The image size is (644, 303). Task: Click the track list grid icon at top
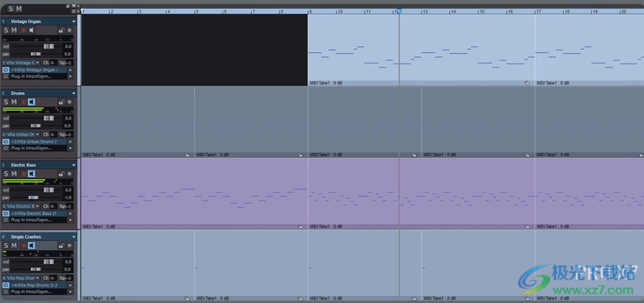click(74, 11)
